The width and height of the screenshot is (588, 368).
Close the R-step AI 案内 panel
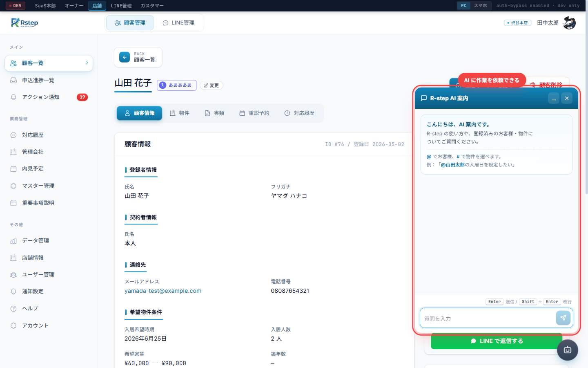click(x=567, y=98)
